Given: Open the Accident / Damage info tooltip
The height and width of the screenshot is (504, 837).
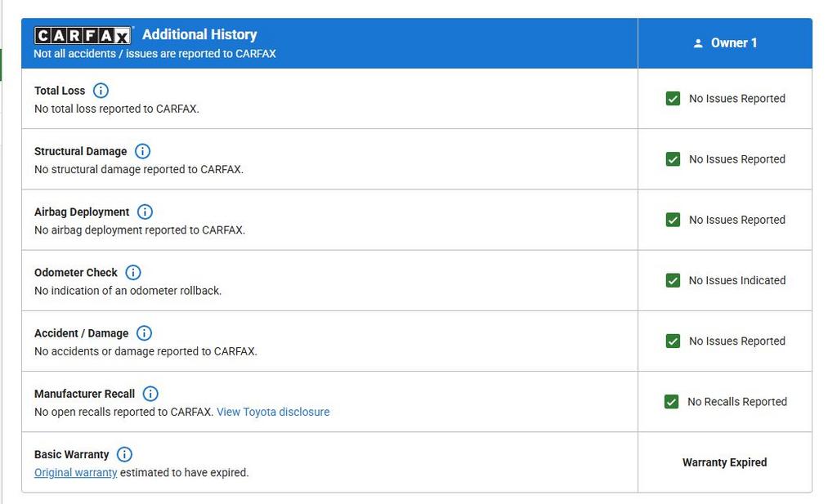Looking at the screenshot, I should click(144, 333).
